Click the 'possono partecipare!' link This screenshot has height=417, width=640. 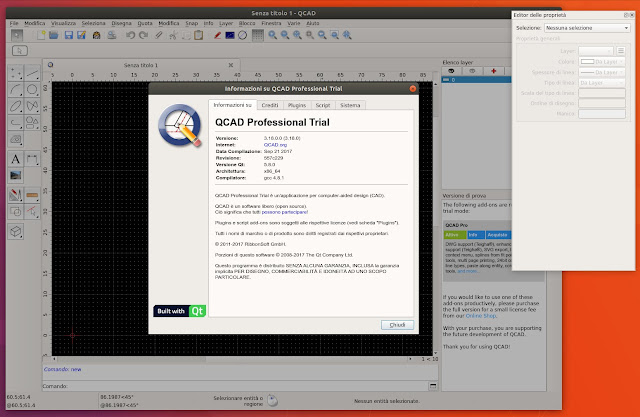tap(284, 212)
